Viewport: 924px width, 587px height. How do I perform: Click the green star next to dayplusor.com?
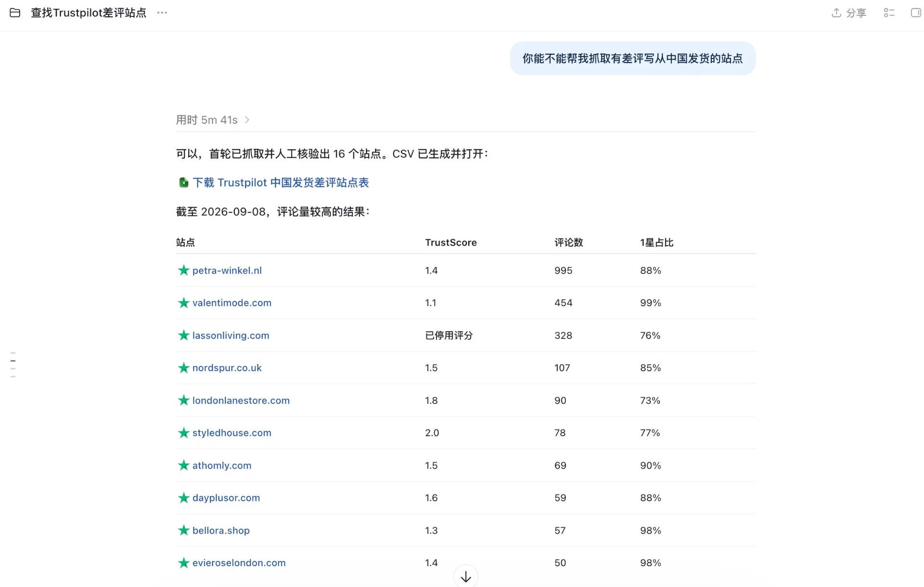tap(183, 498)
